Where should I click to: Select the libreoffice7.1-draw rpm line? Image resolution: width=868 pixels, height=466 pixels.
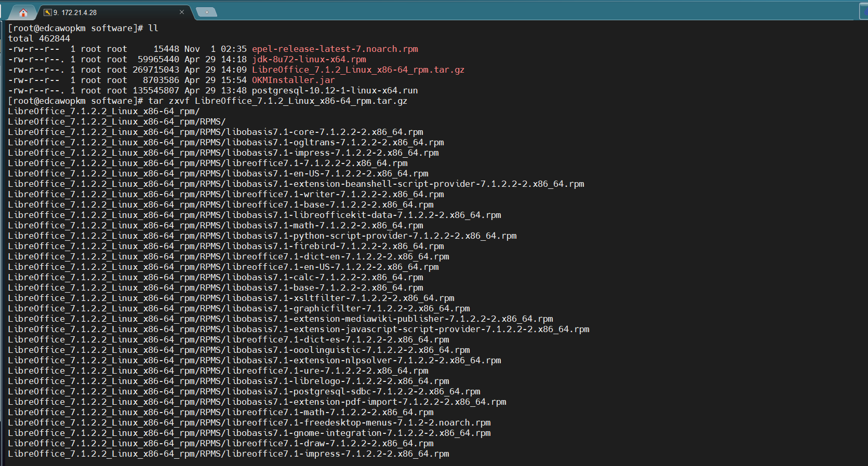click(x=221, y=443)
